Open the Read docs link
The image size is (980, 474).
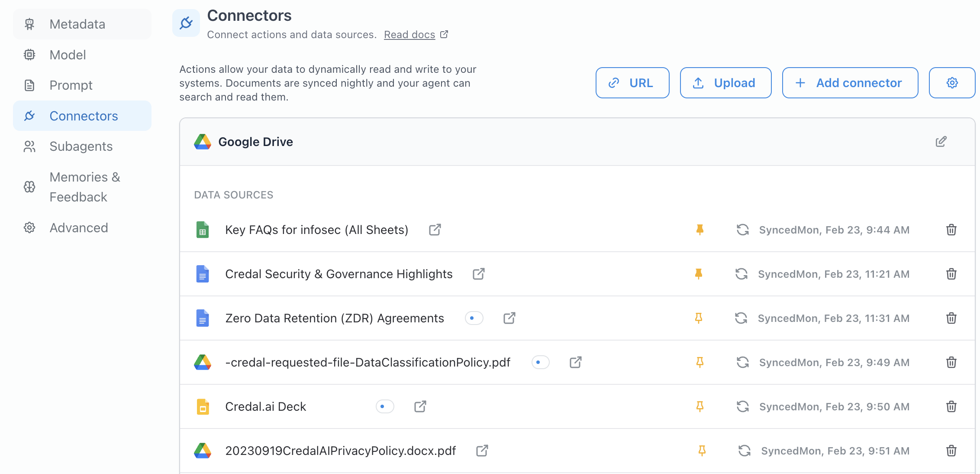409,35
